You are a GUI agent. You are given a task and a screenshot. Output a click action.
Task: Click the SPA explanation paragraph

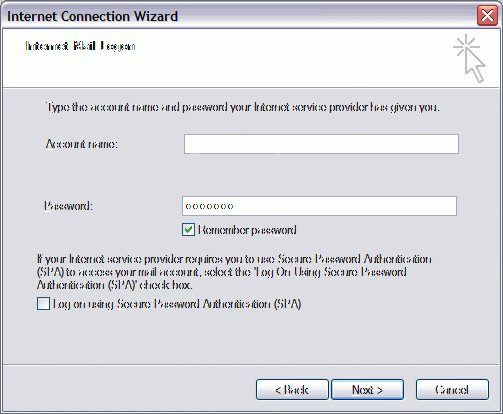pyautogui.click(x=234, y=272)
